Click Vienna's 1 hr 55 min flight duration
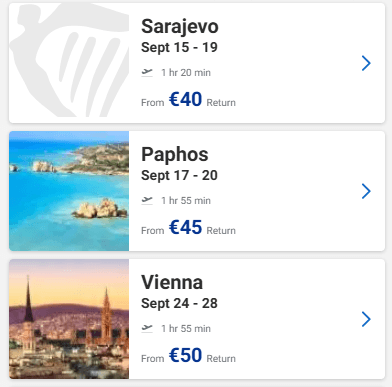The width and height of the screenshot is (392, 387). pyautogui.click(x=186, y=329)
